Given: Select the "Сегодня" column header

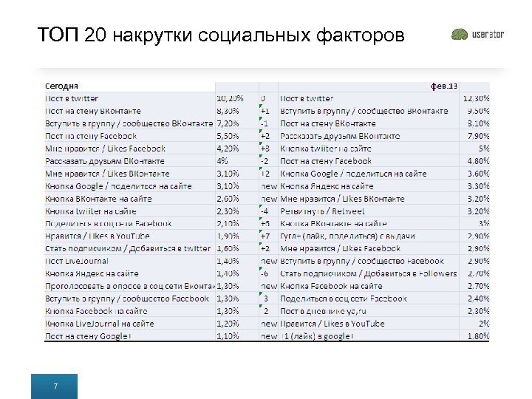Looking at the screenshot, I should [x=61, y=86].
